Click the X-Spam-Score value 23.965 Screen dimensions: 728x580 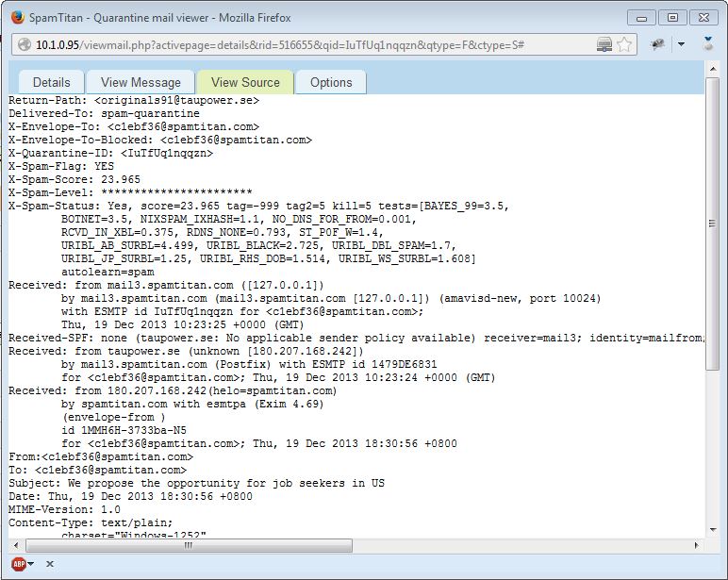(x=121, y=179)
